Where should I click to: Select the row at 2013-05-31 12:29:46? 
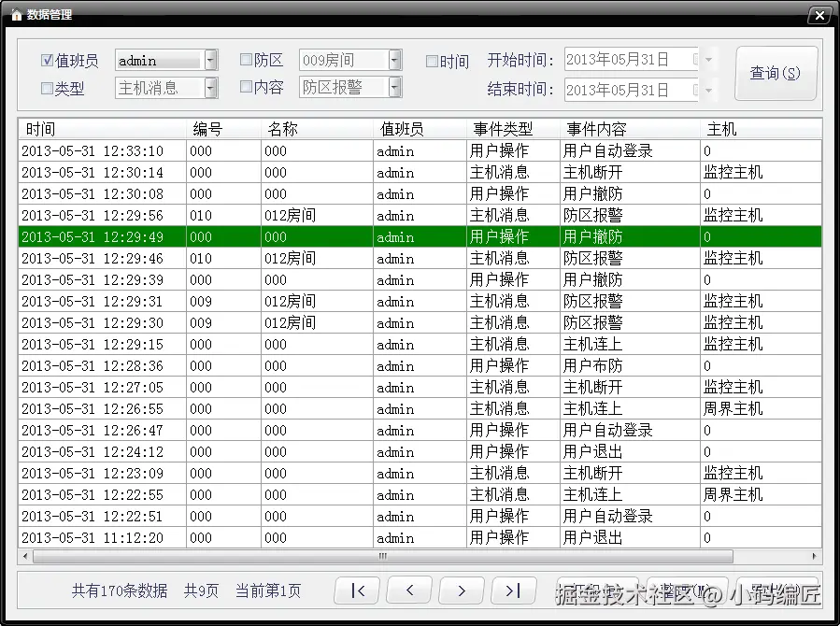click(420, 258)
